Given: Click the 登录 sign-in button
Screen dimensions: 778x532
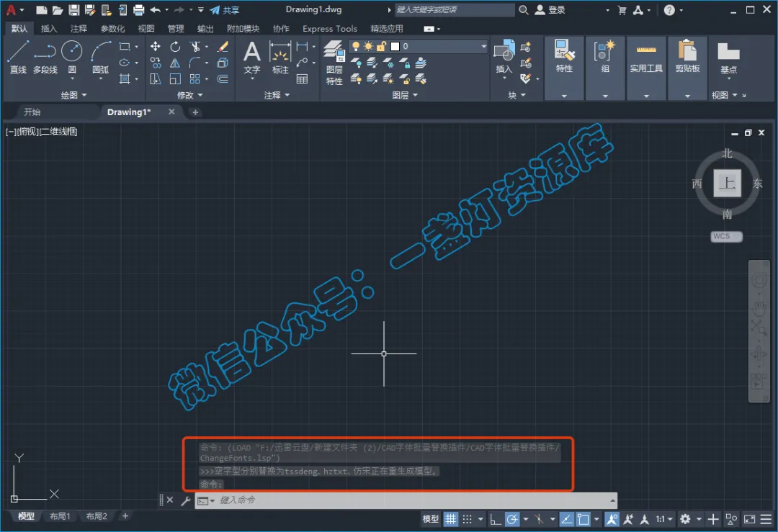Looking at the screenshot, I should 550,9.
